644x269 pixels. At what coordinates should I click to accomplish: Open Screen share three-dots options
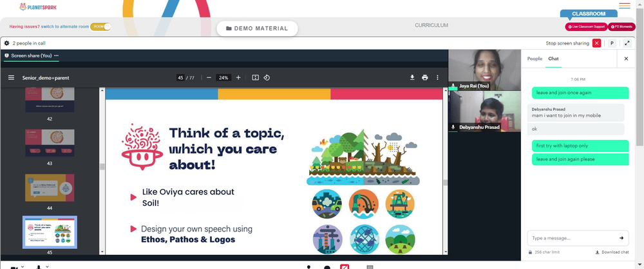click(56, 55)
